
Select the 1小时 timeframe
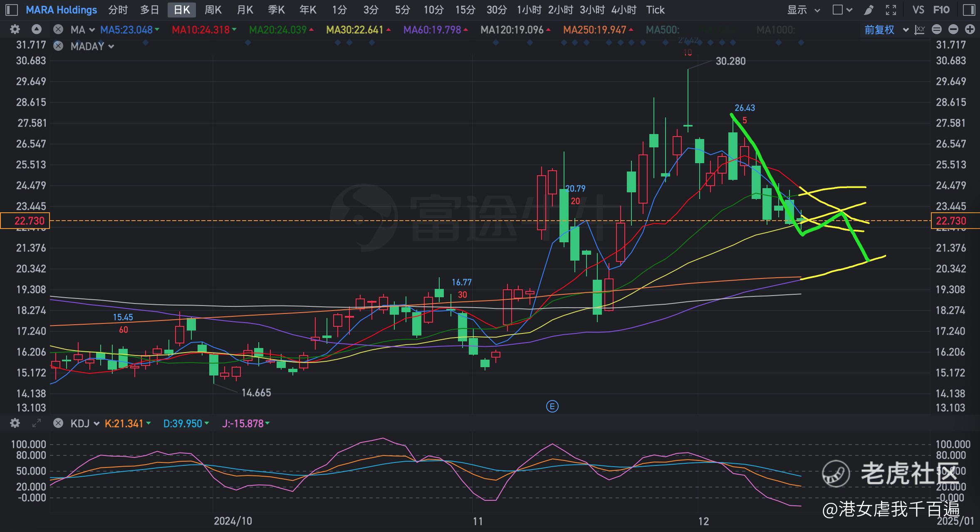pyautogui.click(x=529, y=10)
